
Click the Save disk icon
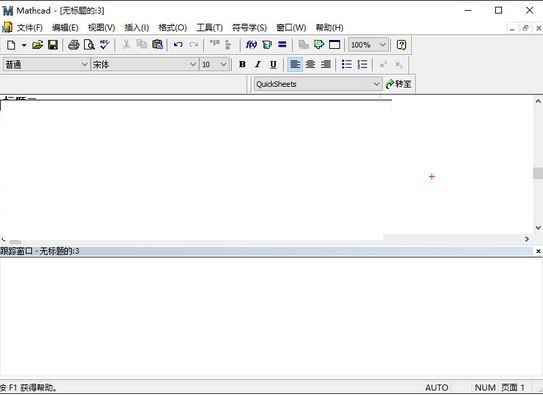53,45
